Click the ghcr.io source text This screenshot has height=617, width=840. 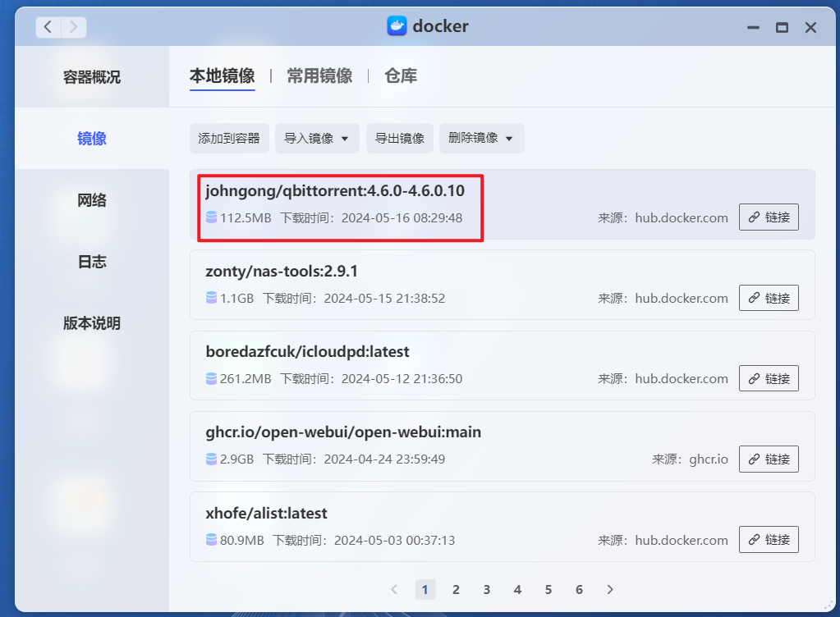pos(709,459)
